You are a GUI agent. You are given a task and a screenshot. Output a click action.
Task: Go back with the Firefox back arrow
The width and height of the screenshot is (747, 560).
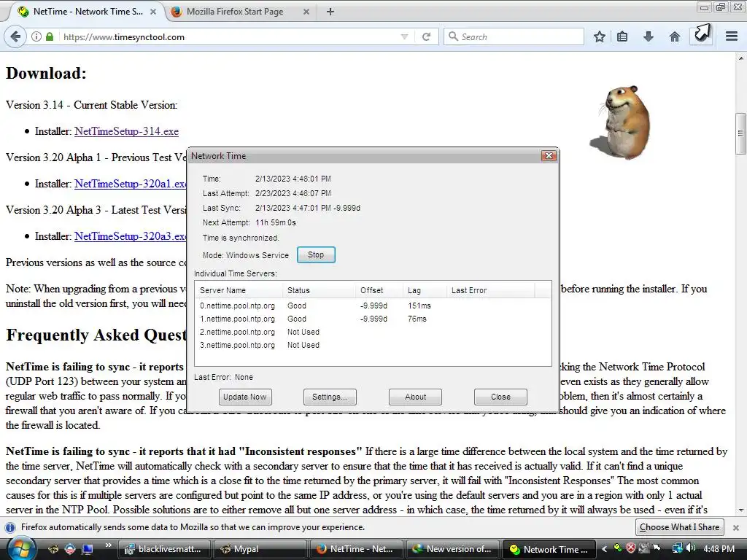pos(15,36)
